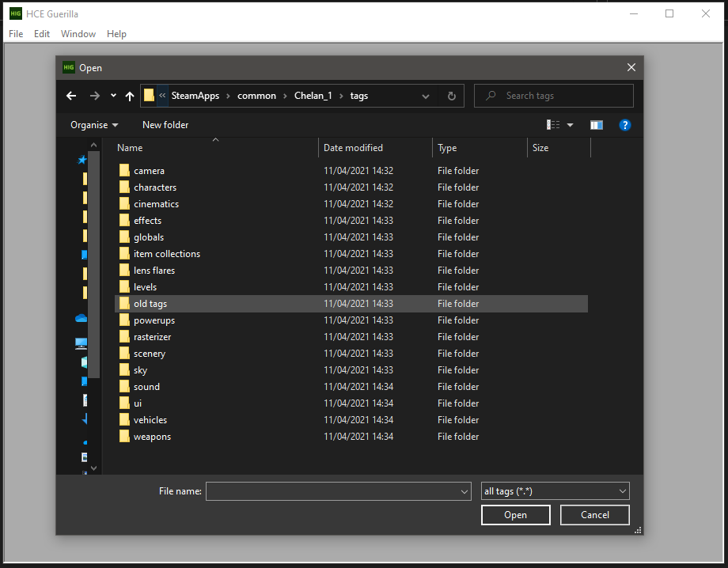Image resolution: width=728 pixels, height=568 pixels.
Task: Go back using the back arrow
Action: (71, 96)
